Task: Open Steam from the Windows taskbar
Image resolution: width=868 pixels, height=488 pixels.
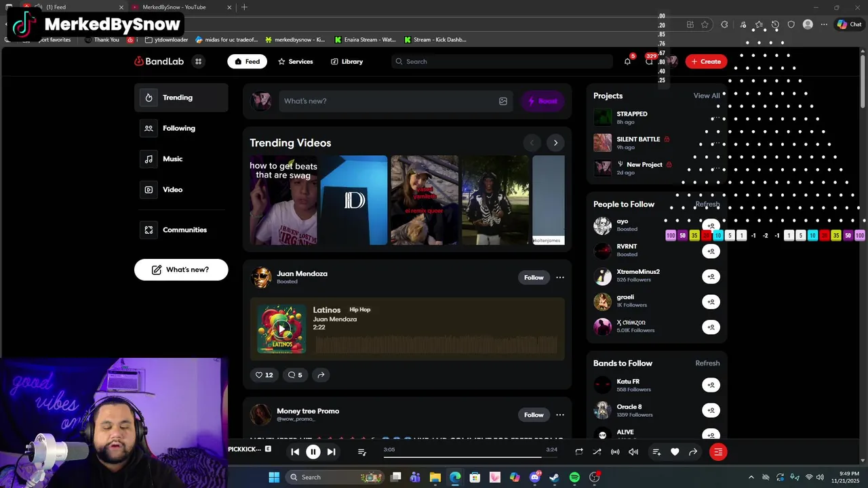Action: coord(555,477)
